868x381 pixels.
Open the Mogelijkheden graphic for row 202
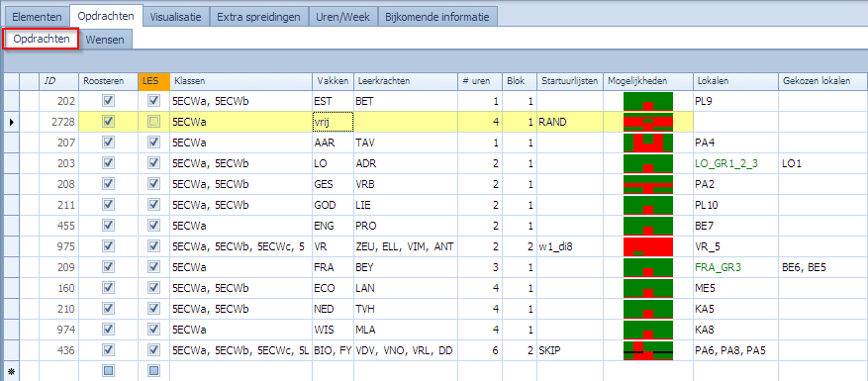[x=647, y=101]
